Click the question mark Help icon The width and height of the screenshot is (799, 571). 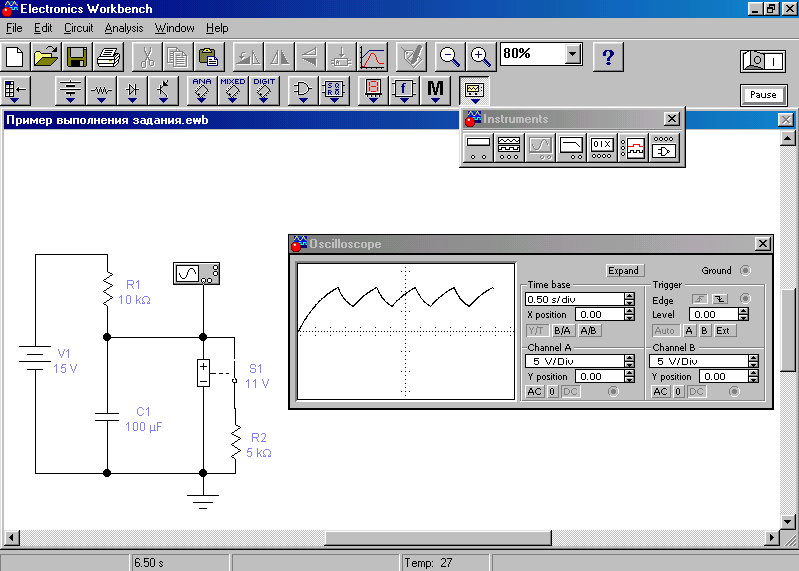pos(608,57)
